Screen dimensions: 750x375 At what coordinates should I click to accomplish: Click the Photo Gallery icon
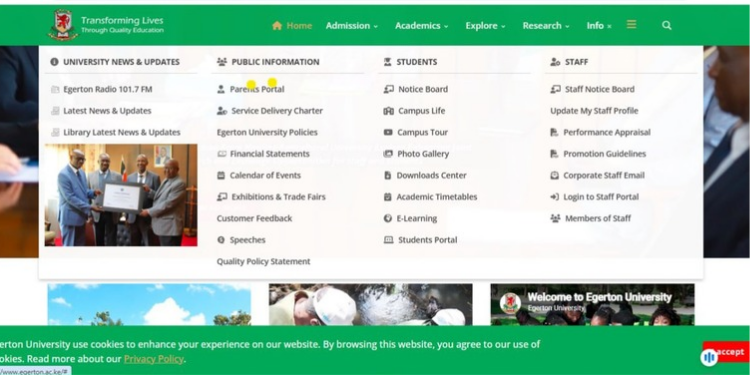388,154
